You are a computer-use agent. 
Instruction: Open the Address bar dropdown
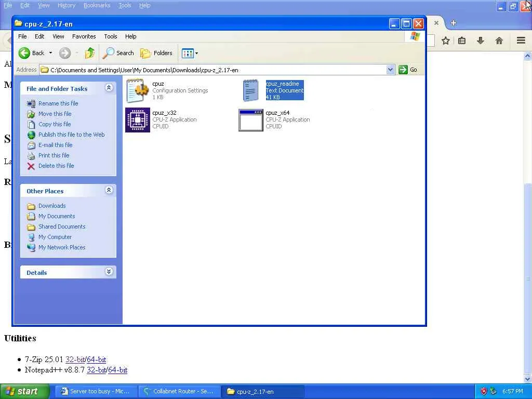pos(390,70)
